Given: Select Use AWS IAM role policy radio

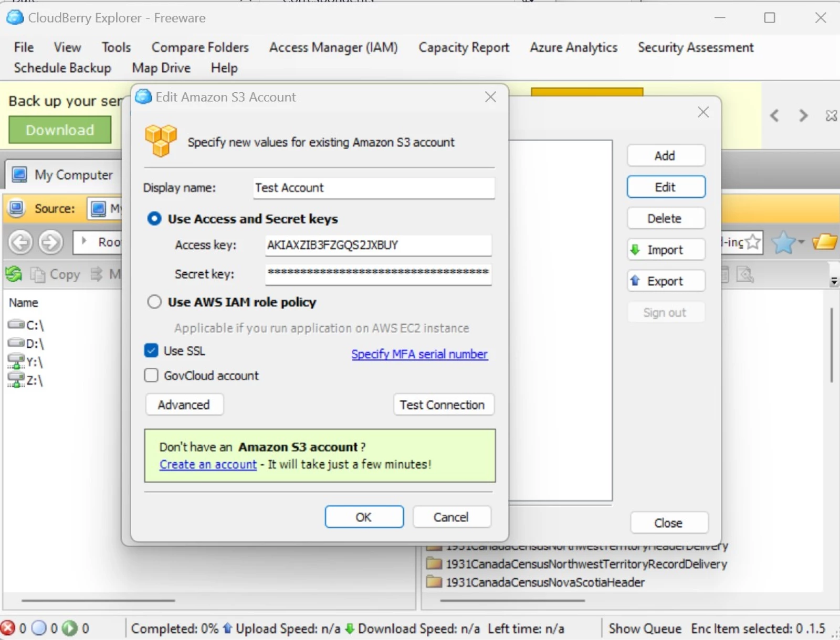Looking at the screenshot, I should [x=154, y=302].
